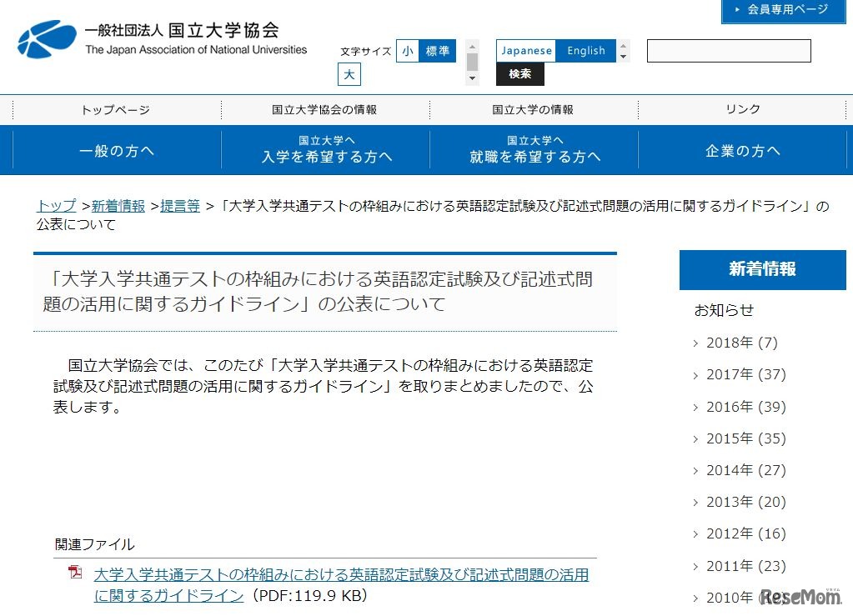Viewport: 853px width, 616px height.
Task: Click down arrow beside the language selector
Action: point(624,57)
